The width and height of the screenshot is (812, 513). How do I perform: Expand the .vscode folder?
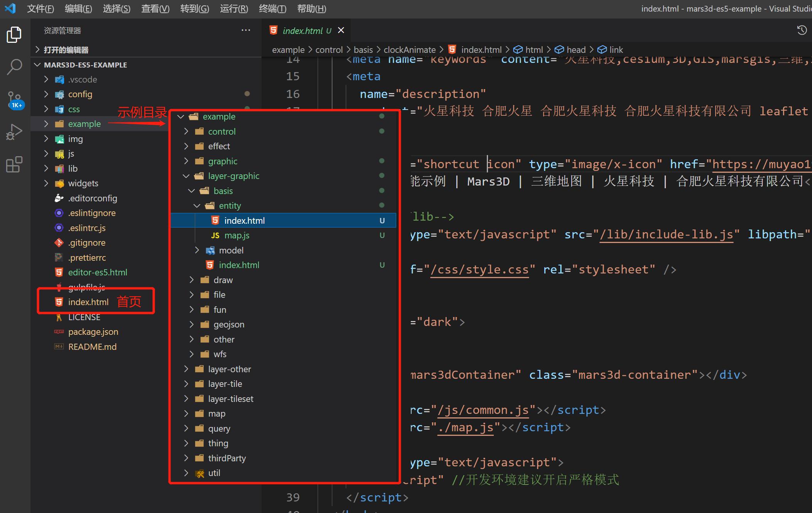pos(46,79)
